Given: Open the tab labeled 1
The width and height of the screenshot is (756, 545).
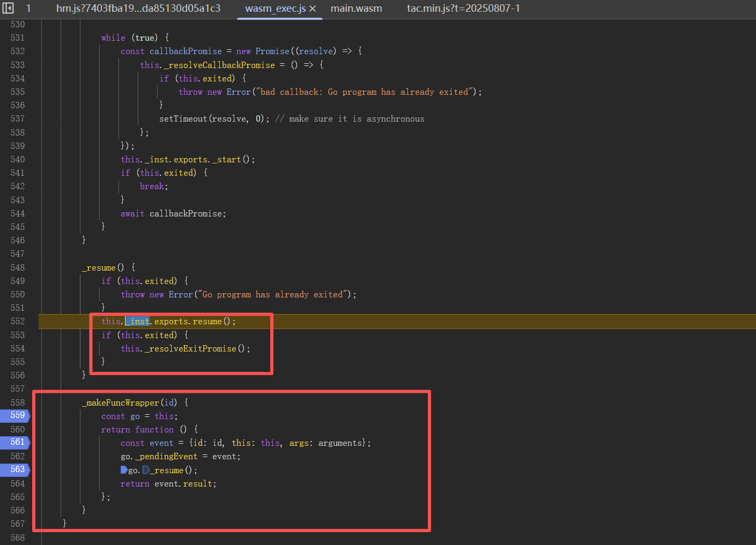Looking at the screenshot, I should click(28, 9).
